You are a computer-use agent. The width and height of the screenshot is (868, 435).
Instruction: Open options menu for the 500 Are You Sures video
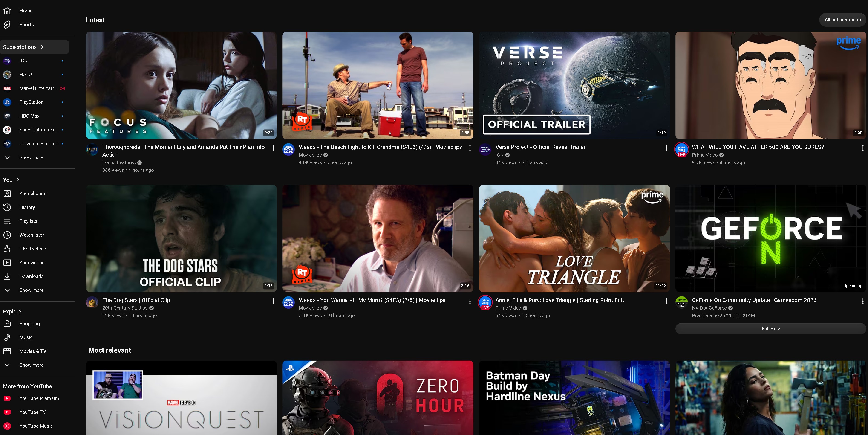pos(863,148)
